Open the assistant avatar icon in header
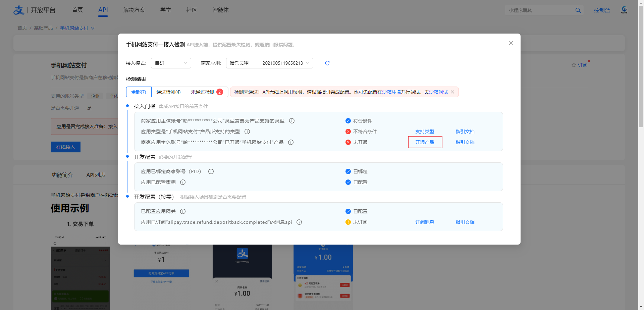 pos(624,10)
